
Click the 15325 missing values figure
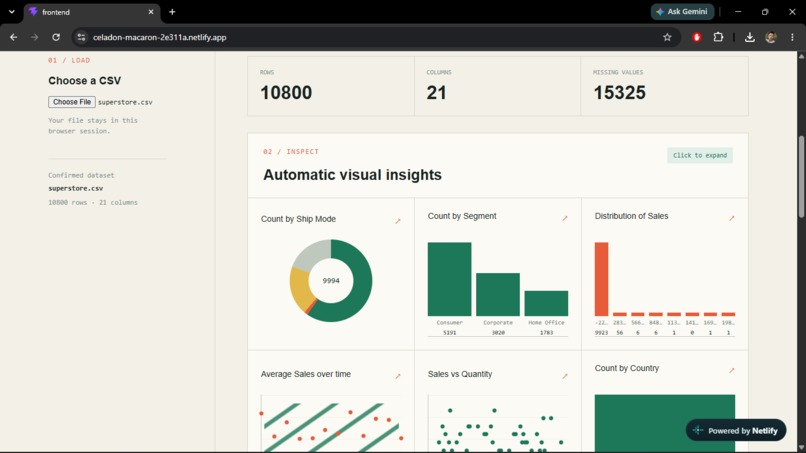click(x=619, y=93)
